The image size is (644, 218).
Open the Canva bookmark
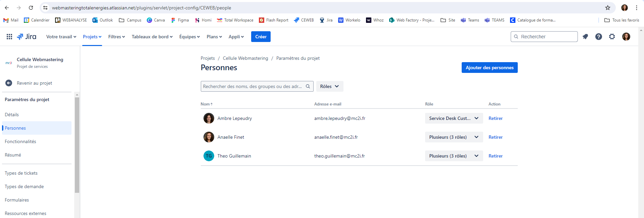tap(156, 20)
